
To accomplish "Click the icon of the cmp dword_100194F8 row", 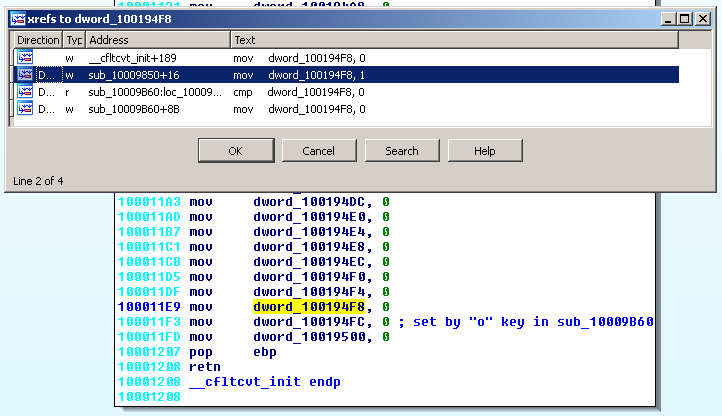I will tap(25, 92).
